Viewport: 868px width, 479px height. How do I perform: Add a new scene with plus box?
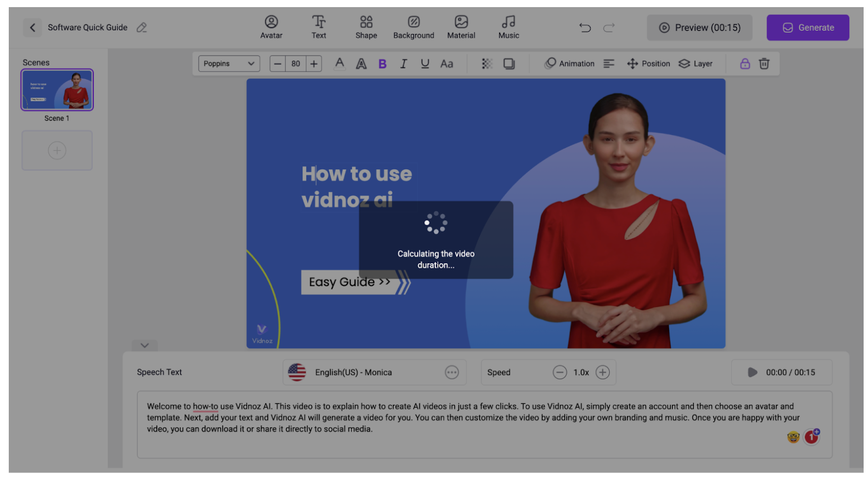pos(57,150)
